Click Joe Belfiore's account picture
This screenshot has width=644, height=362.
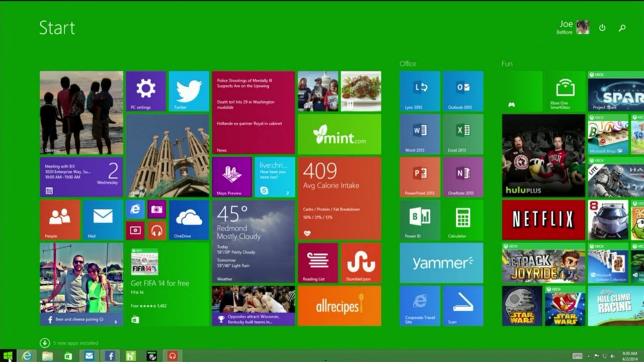pos(582,28)
